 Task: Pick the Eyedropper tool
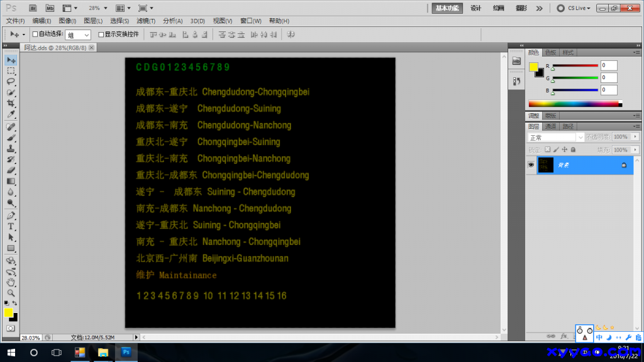[11, 115]
